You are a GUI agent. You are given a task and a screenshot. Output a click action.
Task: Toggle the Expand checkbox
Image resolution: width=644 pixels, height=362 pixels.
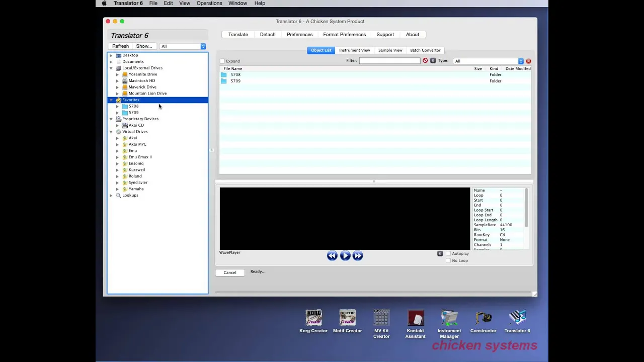pyautogui.click(x=222, y=61)
